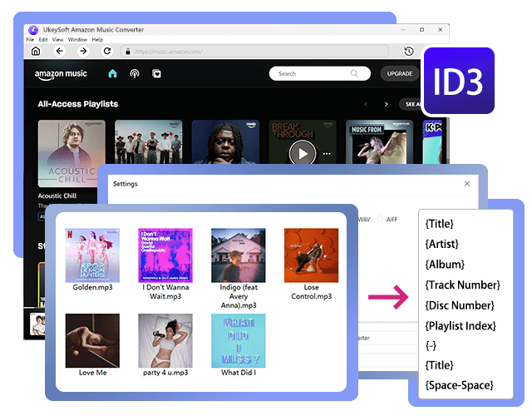Viewport: 532px width, 416px height.
Task: Go back with the left arrow button
Action: pos(60,52)
